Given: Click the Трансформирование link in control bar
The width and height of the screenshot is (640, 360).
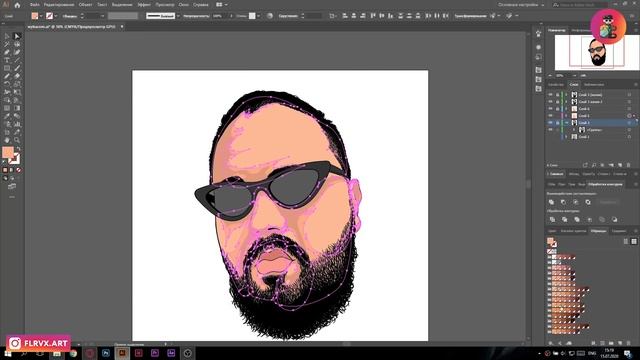Looking at the screenshot, I should [x=470, y=16].
